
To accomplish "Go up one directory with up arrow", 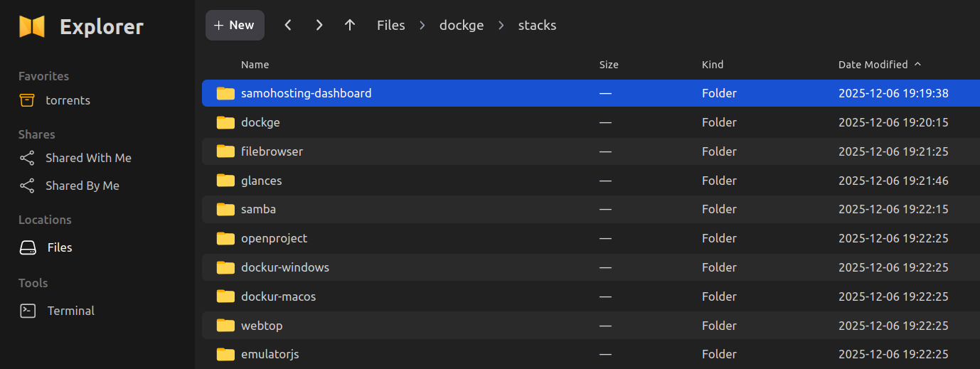I will [350, 26].
